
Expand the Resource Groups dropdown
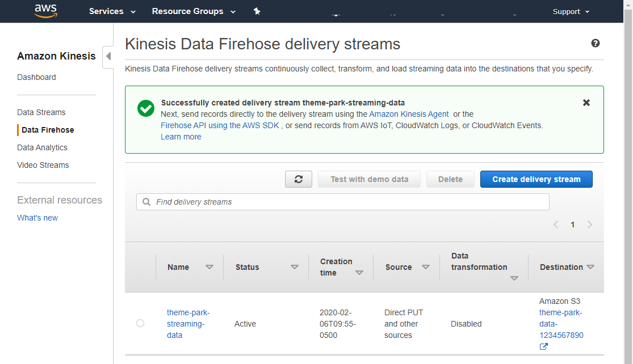[194, 11]
